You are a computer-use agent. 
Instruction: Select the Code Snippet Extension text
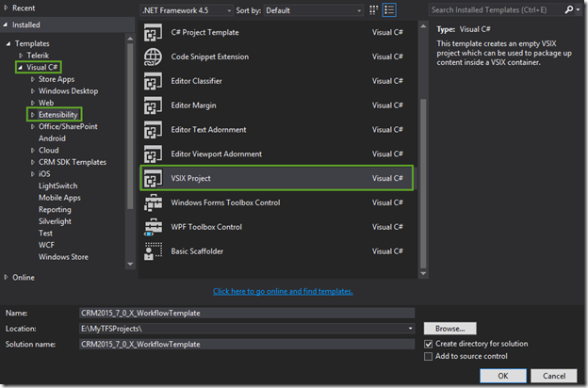209,57
